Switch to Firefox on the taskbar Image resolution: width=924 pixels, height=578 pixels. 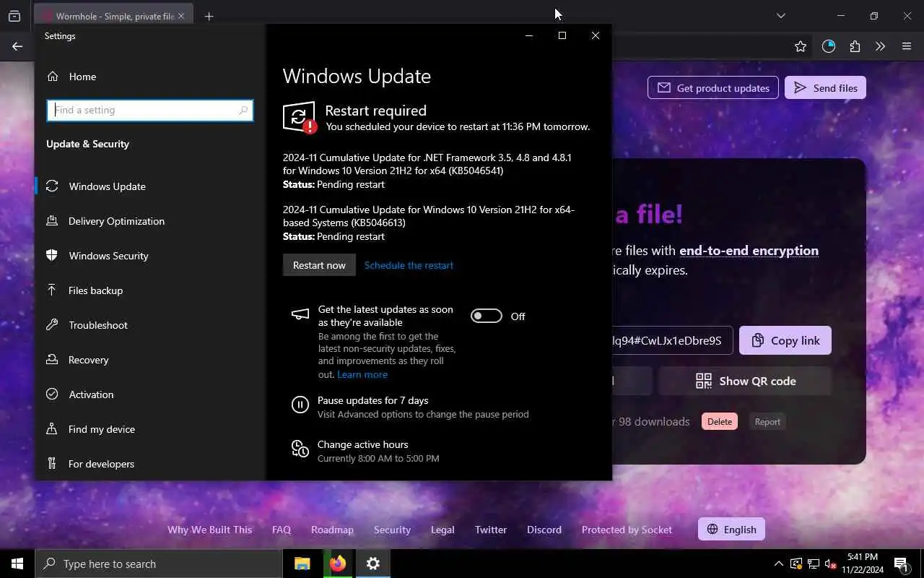(338, 564)
